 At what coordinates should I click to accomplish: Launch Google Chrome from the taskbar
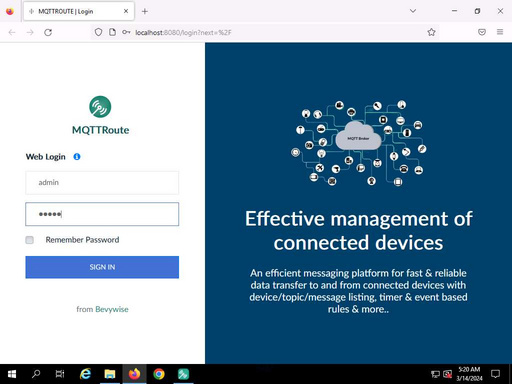click(159, 374)
